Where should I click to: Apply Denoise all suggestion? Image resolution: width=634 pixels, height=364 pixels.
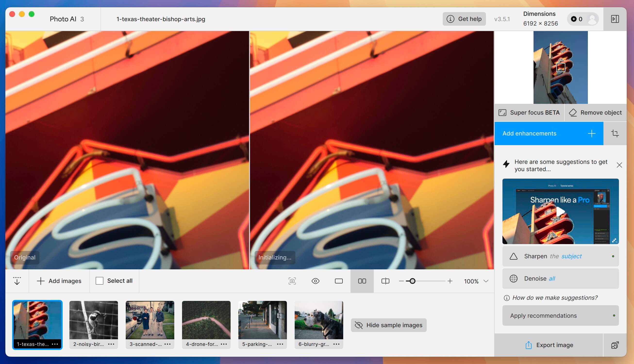coord(560,279)
